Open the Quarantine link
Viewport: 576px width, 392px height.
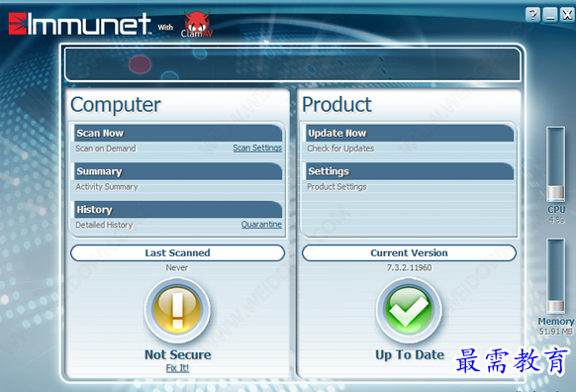[x=261, y=224]
